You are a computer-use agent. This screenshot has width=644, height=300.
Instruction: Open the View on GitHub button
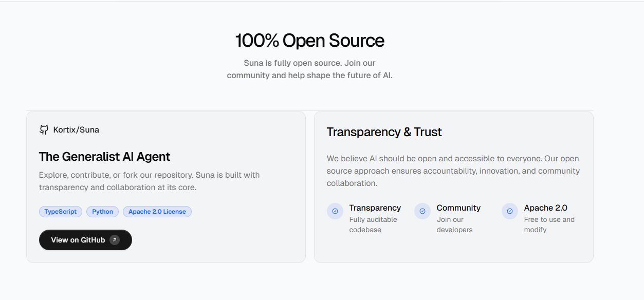tap(85, 240)
